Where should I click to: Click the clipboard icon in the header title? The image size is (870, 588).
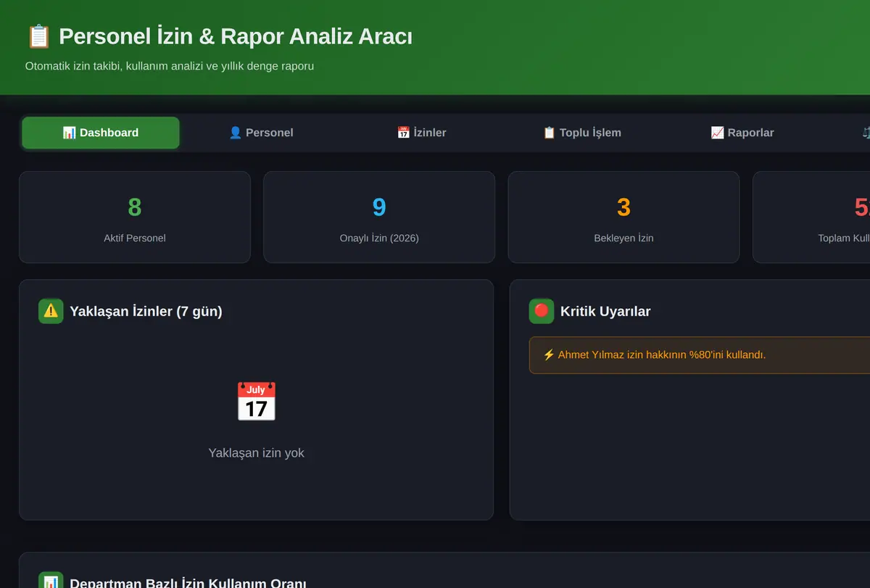38,36
